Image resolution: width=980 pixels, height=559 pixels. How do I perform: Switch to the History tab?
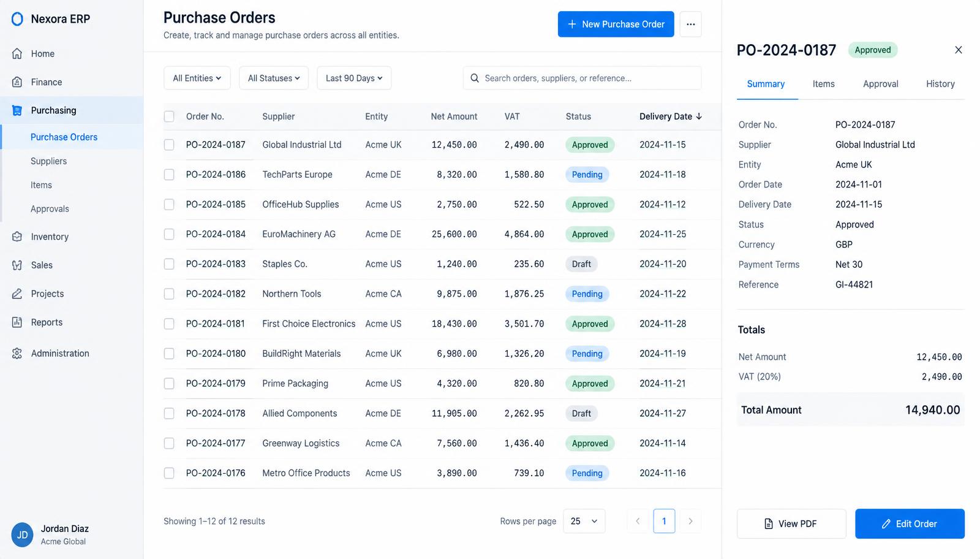click(940, 84)
